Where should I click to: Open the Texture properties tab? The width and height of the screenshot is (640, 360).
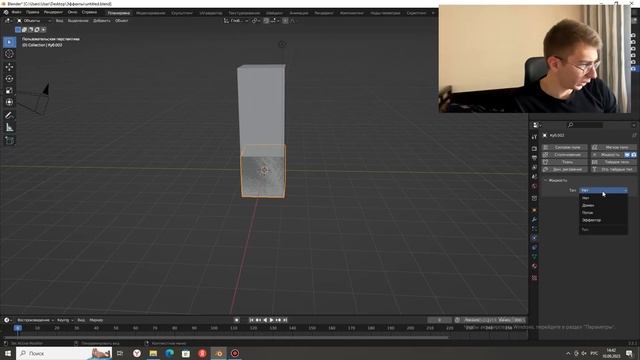click(534, 278)
